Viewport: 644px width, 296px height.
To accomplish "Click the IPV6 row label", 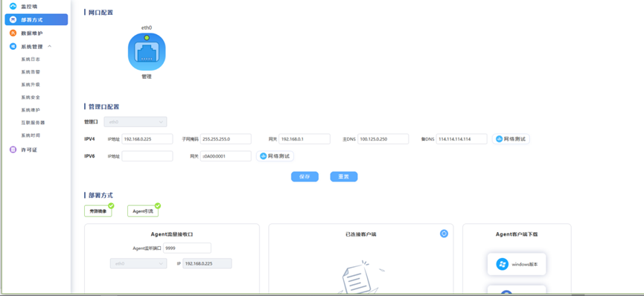I will coord(89,156).
